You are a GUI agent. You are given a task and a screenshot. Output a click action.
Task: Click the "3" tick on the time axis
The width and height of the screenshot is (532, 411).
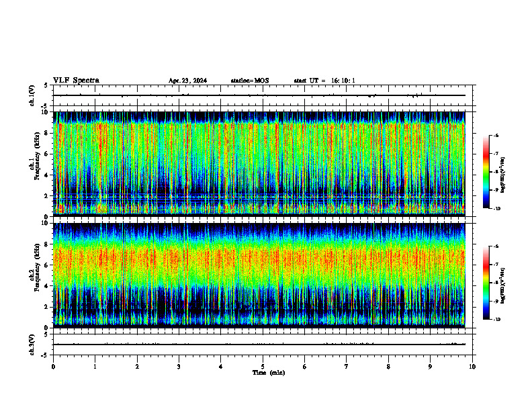[x=179, y=367]
